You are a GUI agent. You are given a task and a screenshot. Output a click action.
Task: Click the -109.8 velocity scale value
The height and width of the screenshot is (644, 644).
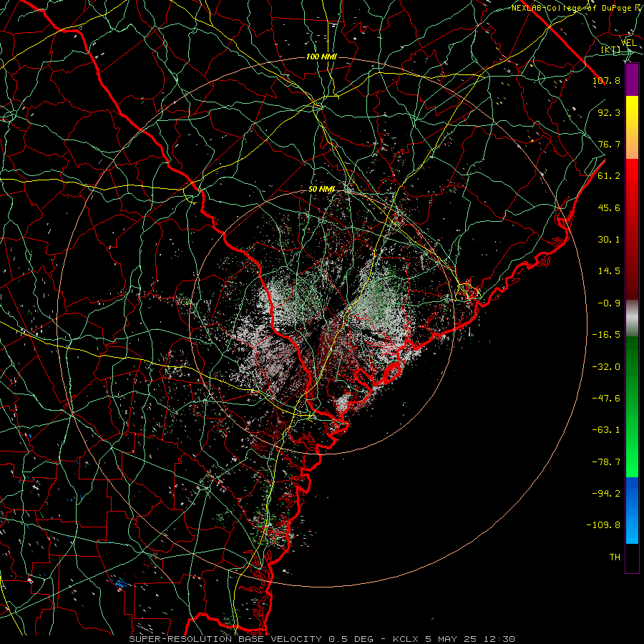(x=603, y=525)
